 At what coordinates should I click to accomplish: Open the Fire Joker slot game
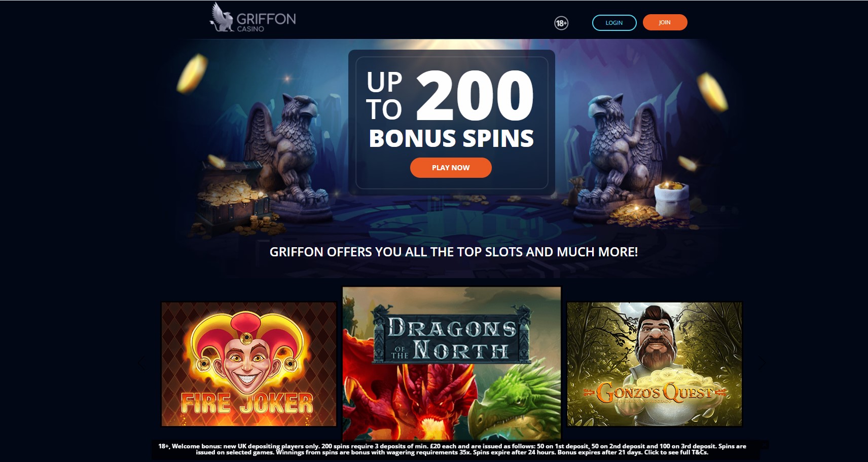[x=249, y=364]
